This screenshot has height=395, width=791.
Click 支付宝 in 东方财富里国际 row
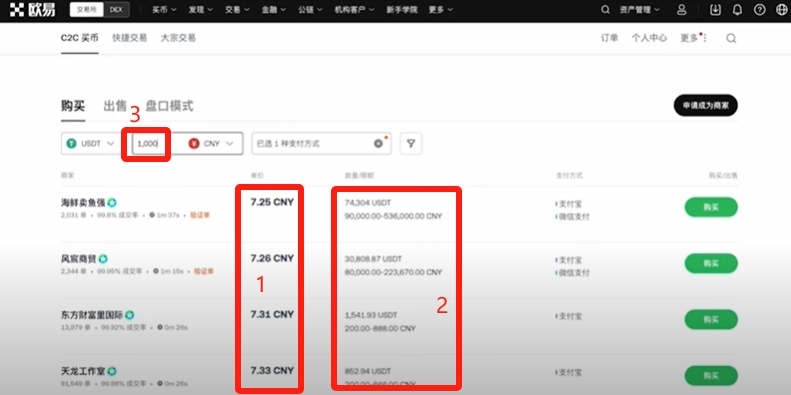(x=570, y=316)
